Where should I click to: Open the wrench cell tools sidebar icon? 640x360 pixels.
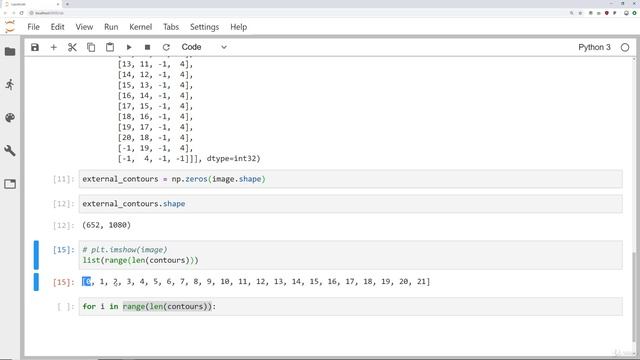click(x=10, y=151)
